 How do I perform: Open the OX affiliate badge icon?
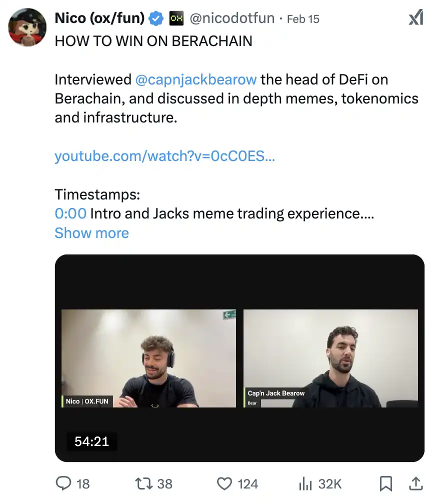pyautogui.click(x=176, y=19)
